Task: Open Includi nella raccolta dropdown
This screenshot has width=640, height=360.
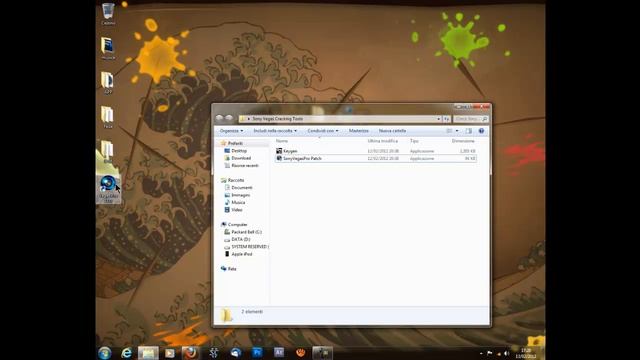Action: (275, 131)
